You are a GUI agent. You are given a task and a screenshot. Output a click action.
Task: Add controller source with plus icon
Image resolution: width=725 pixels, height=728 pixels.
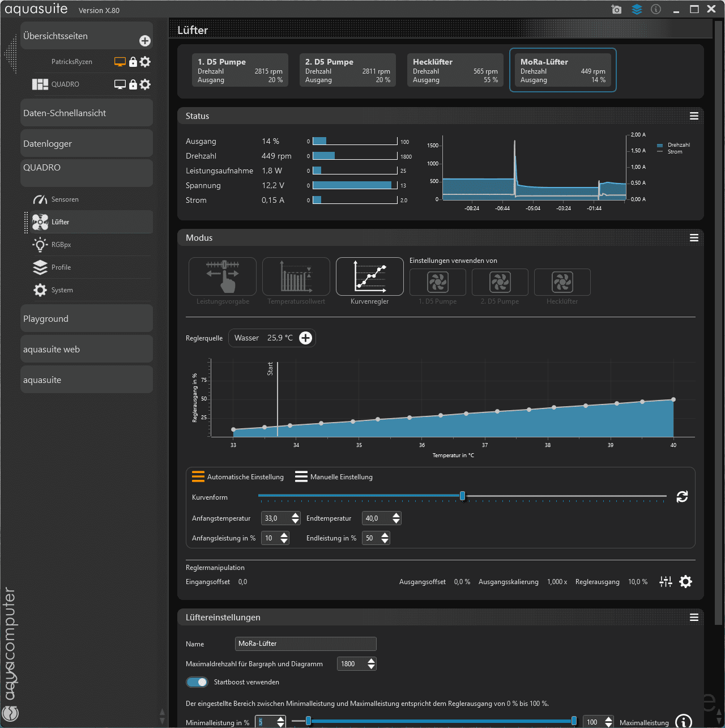tap(306, 338)
